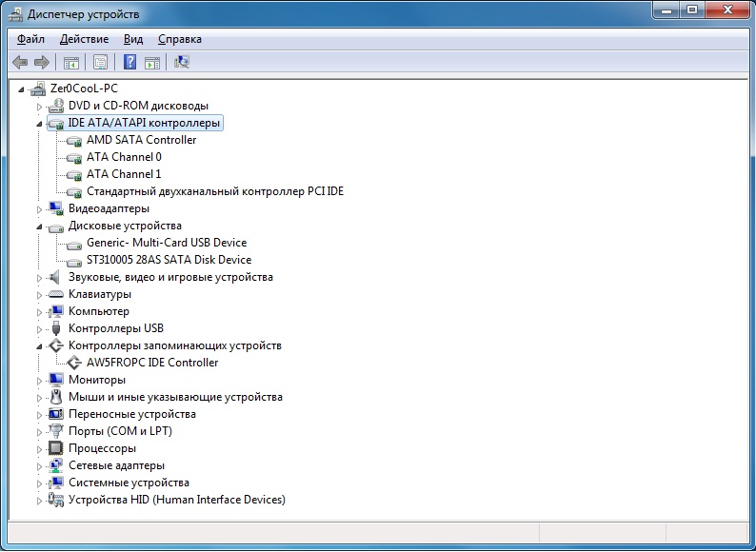Select the Zer0CooL-PC label

pos(84,89)
